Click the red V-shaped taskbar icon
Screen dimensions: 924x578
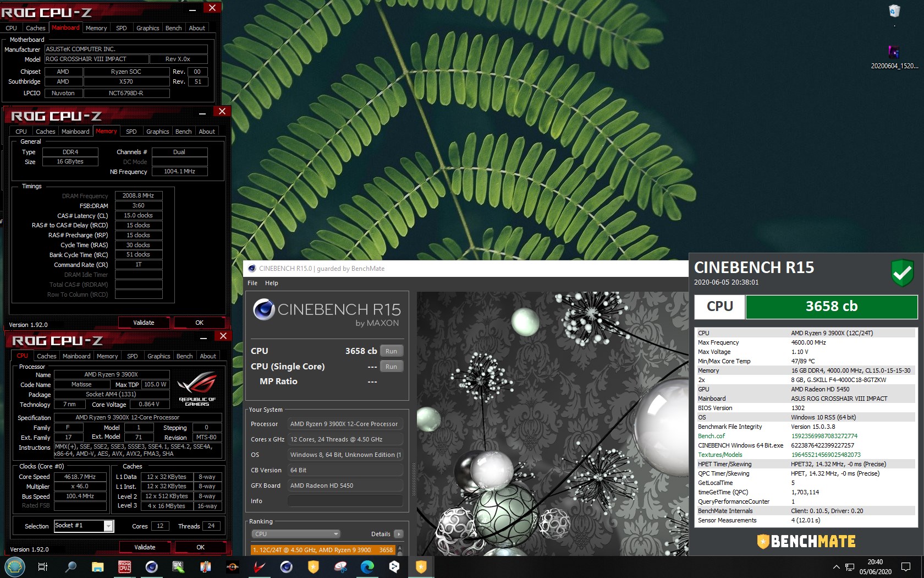[260, 566]
